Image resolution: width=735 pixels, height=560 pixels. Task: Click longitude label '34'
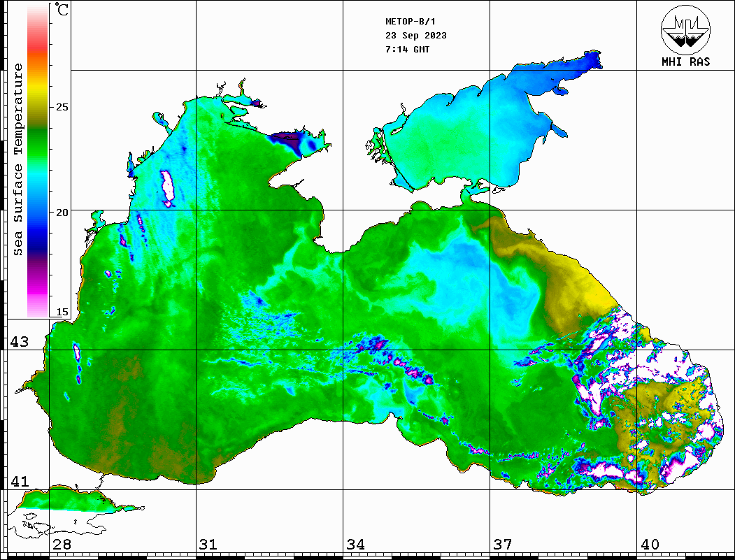click(356, 544)
